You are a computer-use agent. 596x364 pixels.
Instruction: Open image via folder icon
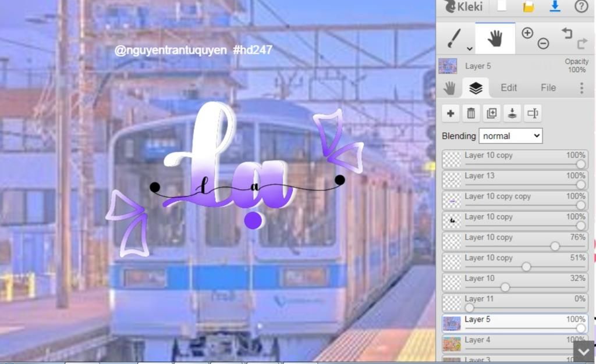click(x=528, y=6)
